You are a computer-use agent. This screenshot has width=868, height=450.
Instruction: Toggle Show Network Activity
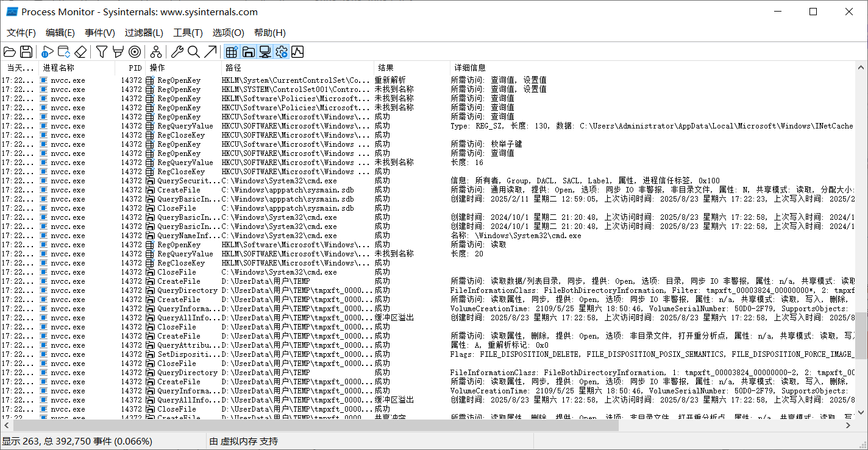click(x=265, y=52)
